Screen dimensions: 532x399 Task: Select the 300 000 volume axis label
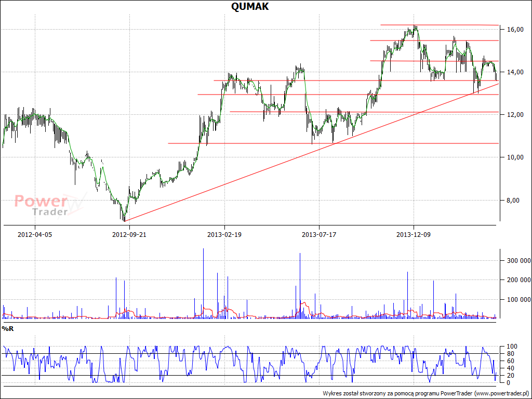519,261
